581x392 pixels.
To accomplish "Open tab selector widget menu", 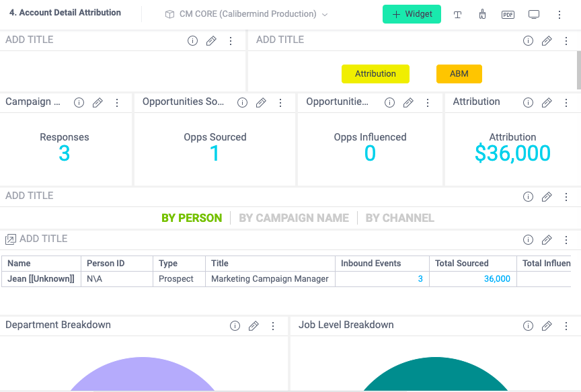I will click(566, 197).
